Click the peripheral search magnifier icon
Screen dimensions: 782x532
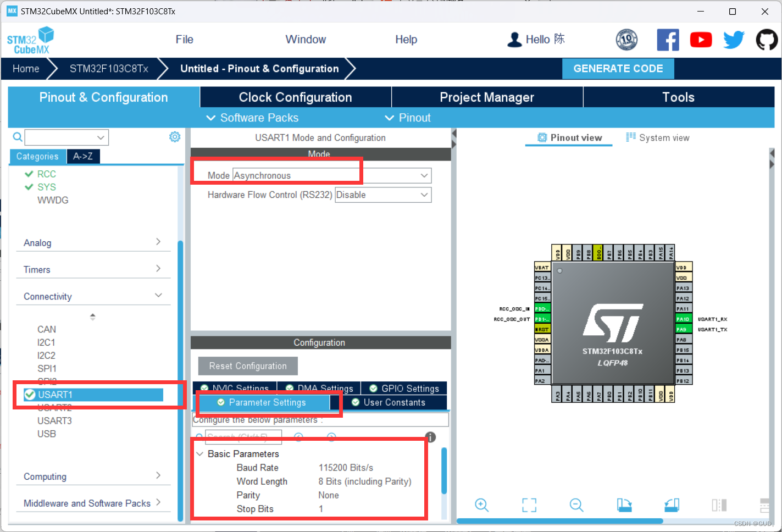tap(18, 137)
